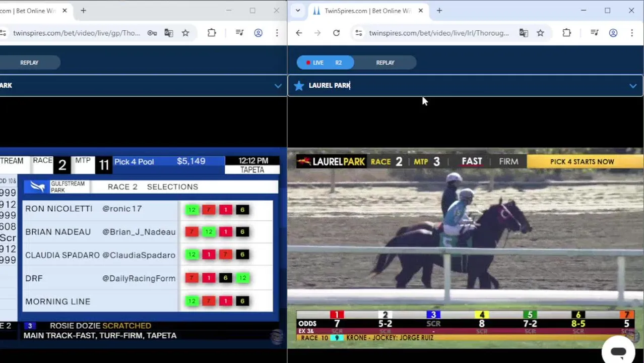Open three-dot Chrome menu in right browser
Screen dimensions: 644x363
pos(632,33)
